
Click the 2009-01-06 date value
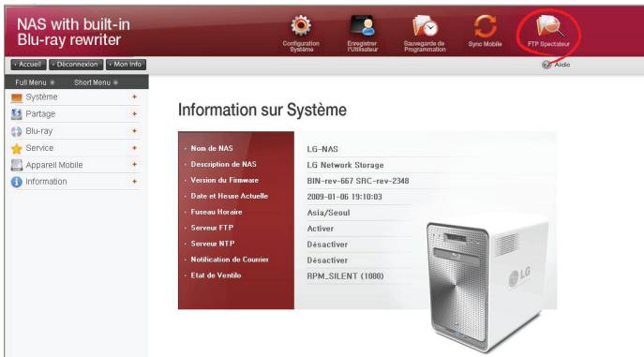click(345, 197)
